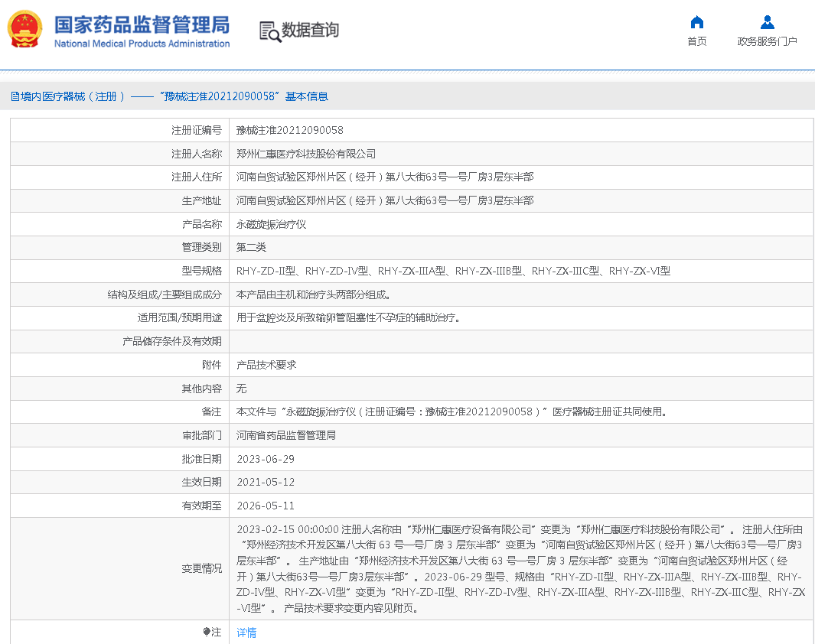Open 政务服务门户 via its text label
The image size is (815, 644).
pyautogui.click(x=767, y=41)
